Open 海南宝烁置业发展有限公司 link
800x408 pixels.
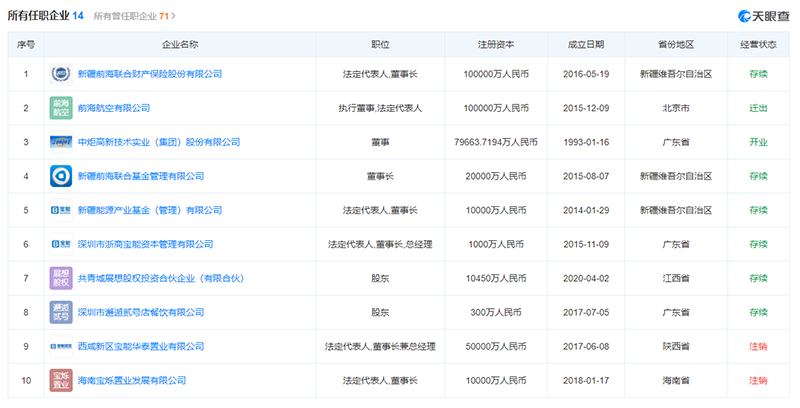[132, 380]
